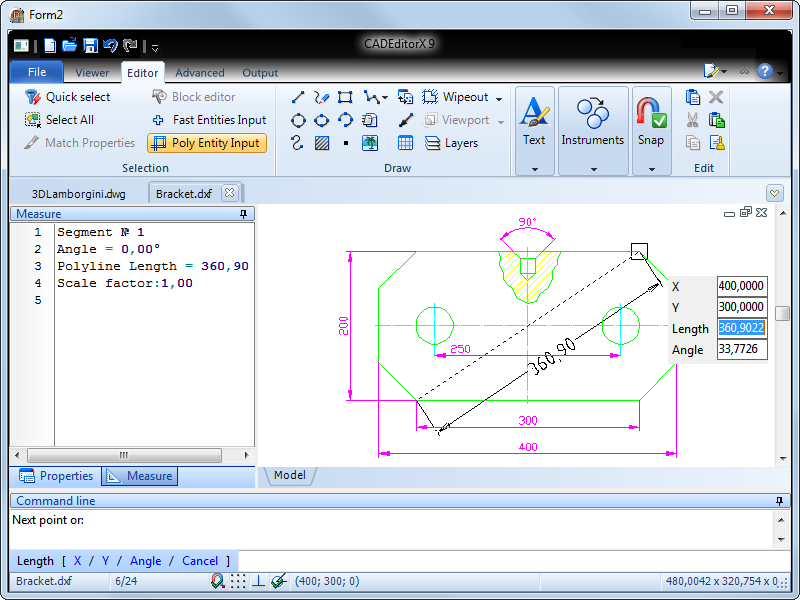Switch to the Output ribbon tab
The image size is (800, 600).
point(260,73)
